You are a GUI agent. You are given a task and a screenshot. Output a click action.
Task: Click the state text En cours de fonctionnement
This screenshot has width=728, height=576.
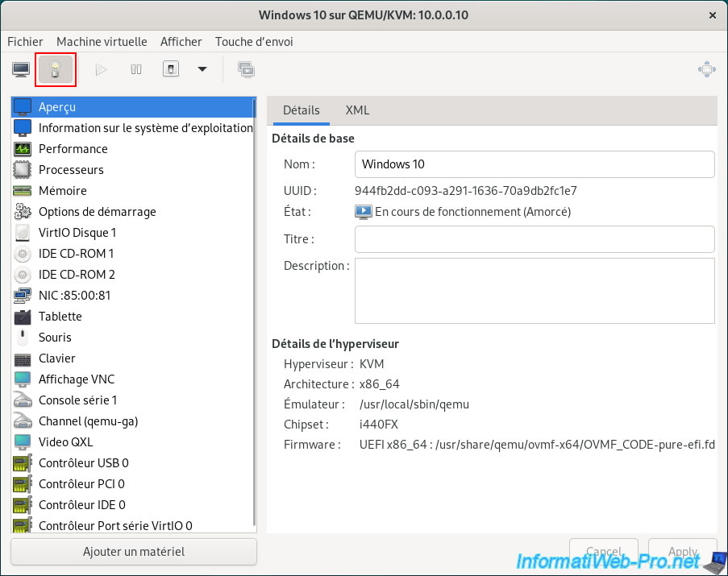[472, 212]
